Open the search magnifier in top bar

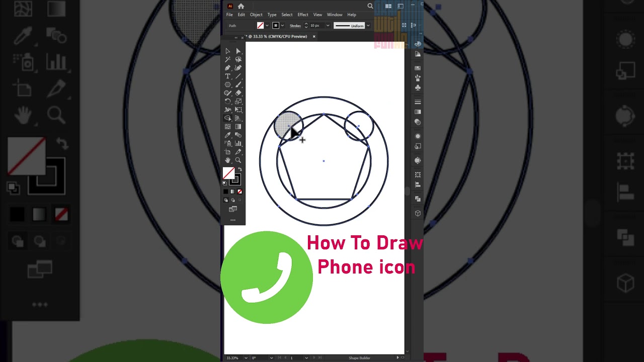click(x=370, y=6)
